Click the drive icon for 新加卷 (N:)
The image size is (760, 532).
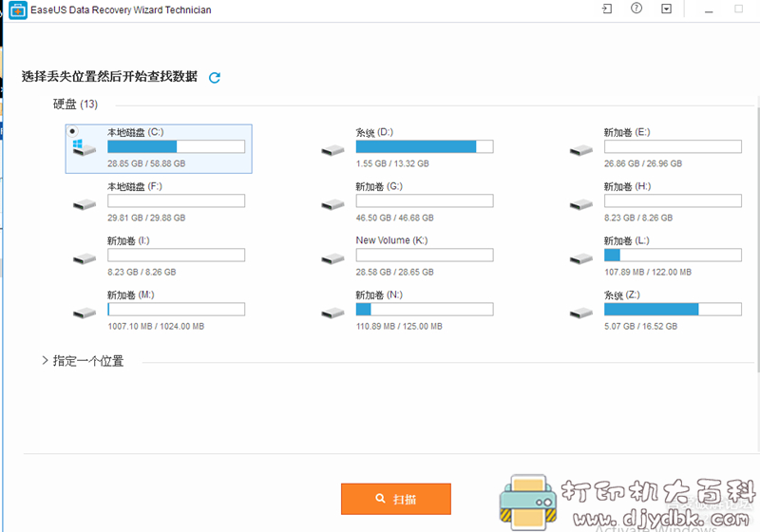pos(333,313)
